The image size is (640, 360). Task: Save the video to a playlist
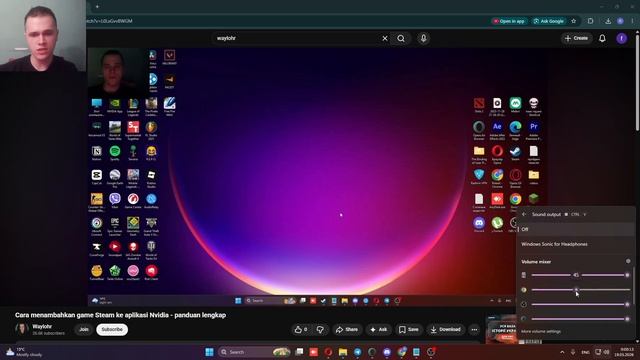point(409,329)
